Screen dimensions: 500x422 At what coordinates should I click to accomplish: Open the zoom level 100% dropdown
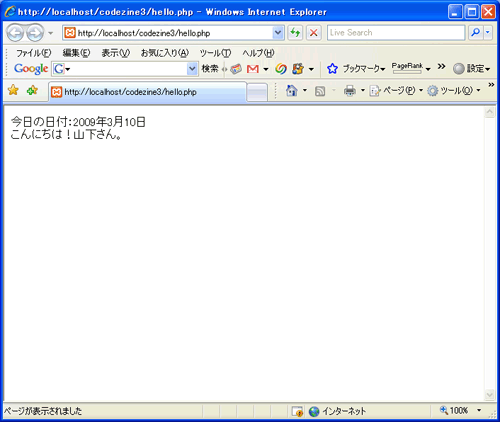click(x=479, y=410)
